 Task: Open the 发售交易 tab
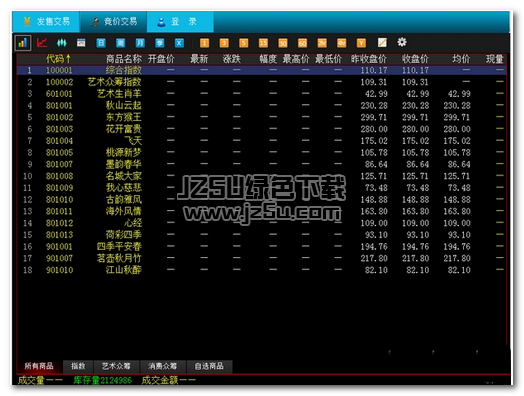point(46,22)
